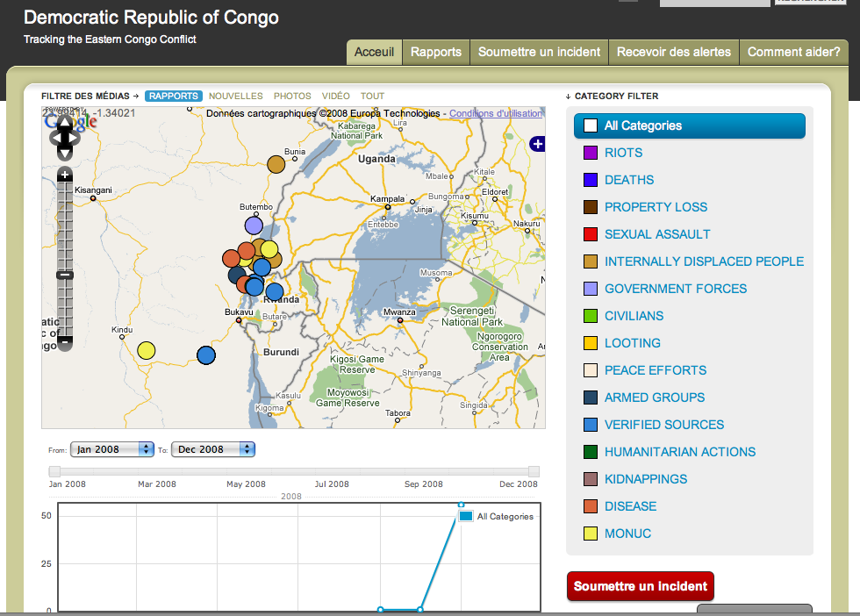Toggle All Categories white checkbox

pos(590,125)
